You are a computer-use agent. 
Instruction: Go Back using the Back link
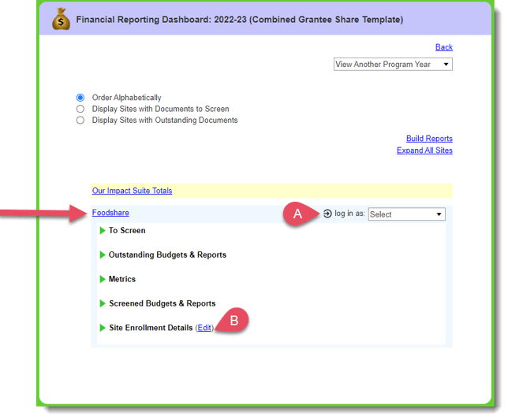pyautogui.click(x=443, y=47)
